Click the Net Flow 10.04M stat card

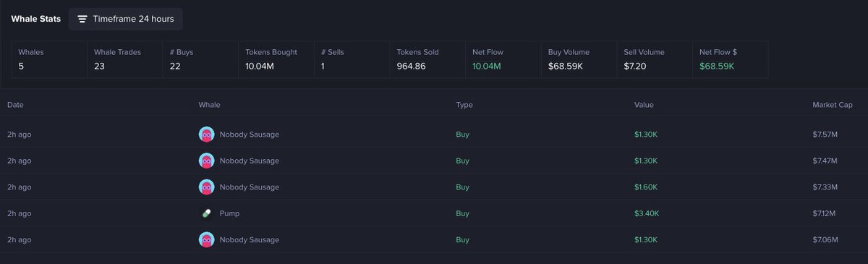coord(502,59)
